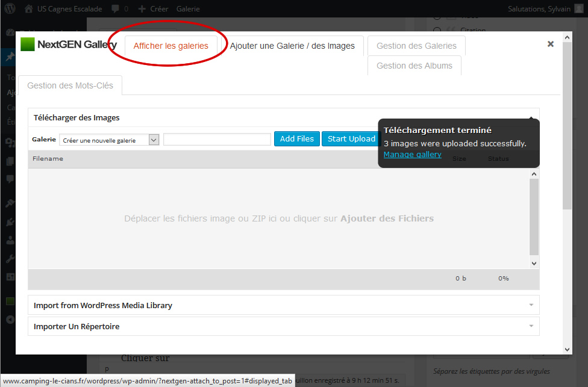Image resolution: width=588 pixels, height=387 pixels.
Task: Click the Filename column header
Action: 48,158
